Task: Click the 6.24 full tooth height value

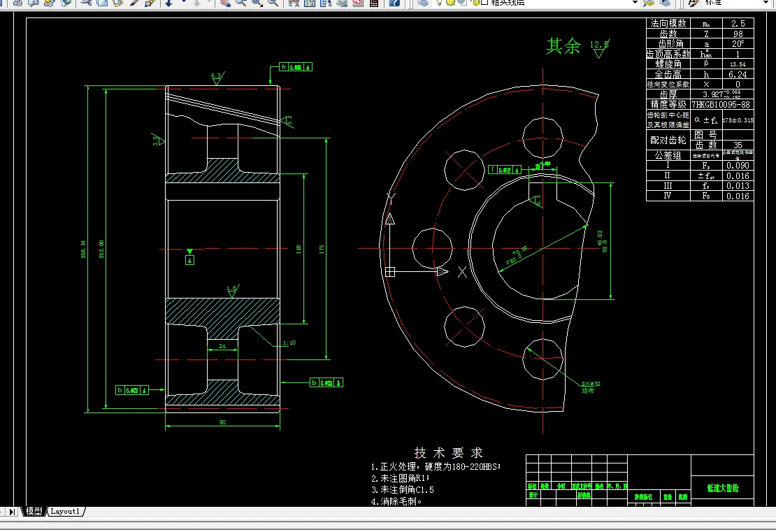Action: pos(738,74)
